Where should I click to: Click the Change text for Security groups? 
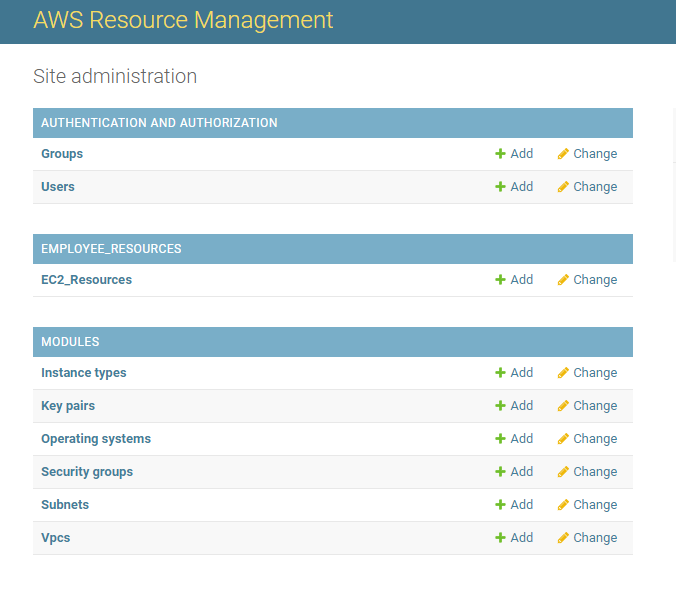(x=595, y=471)
